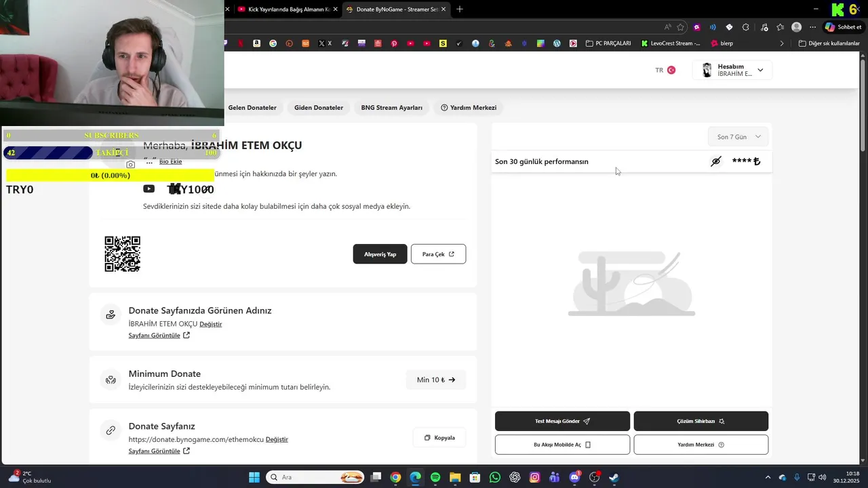Copy the donate URL with Kopyala
Screen dimensions: 868x488
tap(439, 438)
